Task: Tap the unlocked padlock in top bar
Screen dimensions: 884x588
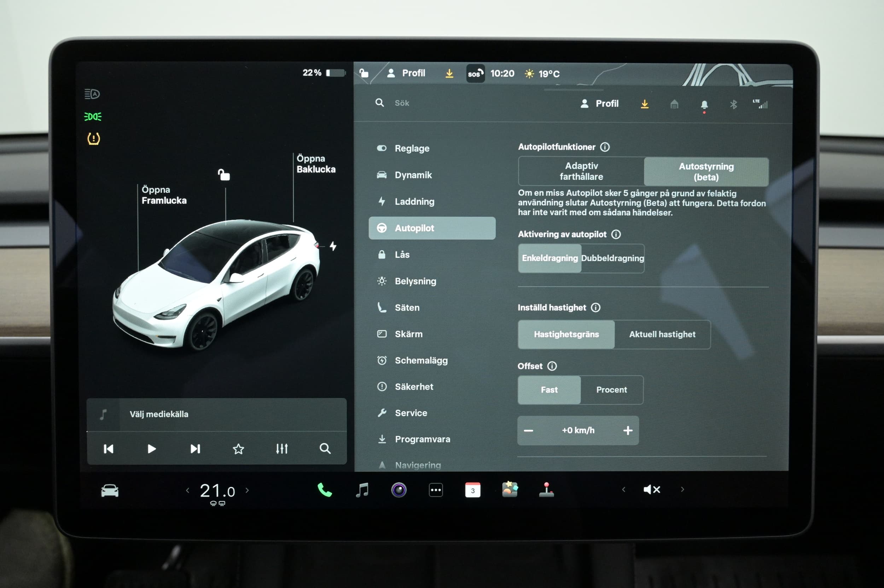Action: [364, 73]
